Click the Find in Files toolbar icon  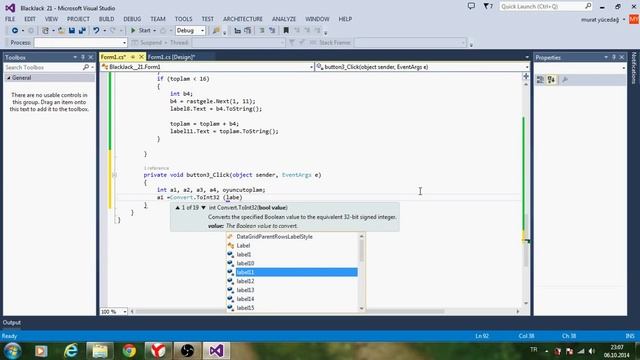216,31
